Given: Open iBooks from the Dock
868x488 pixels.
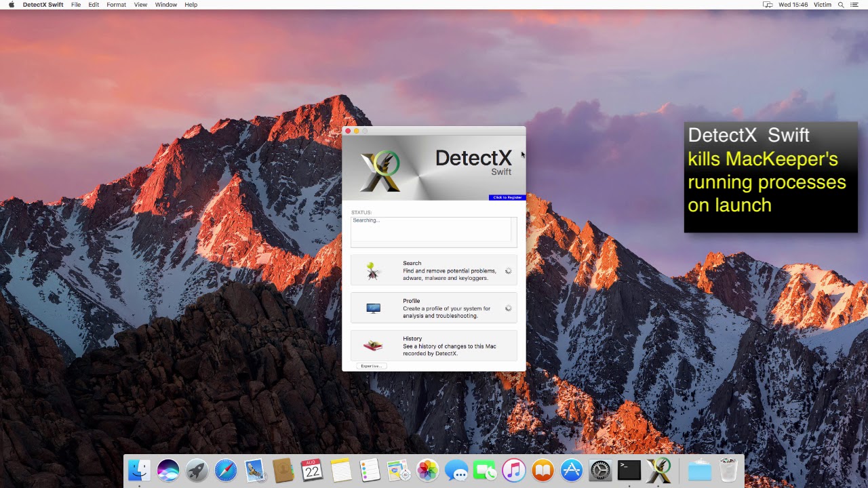Looking at the screenshot, I should coord(542,470).
